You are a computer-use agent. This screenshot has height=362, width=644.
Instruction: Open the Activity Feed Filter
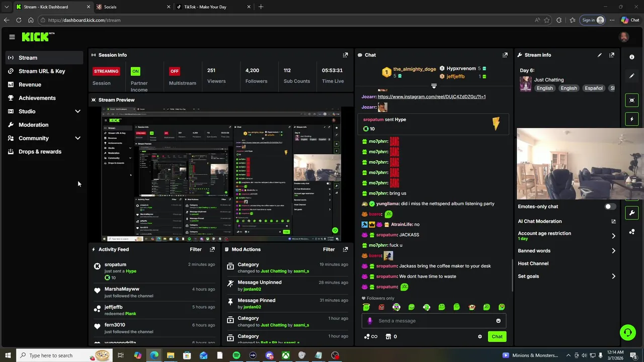click(196, 249)
